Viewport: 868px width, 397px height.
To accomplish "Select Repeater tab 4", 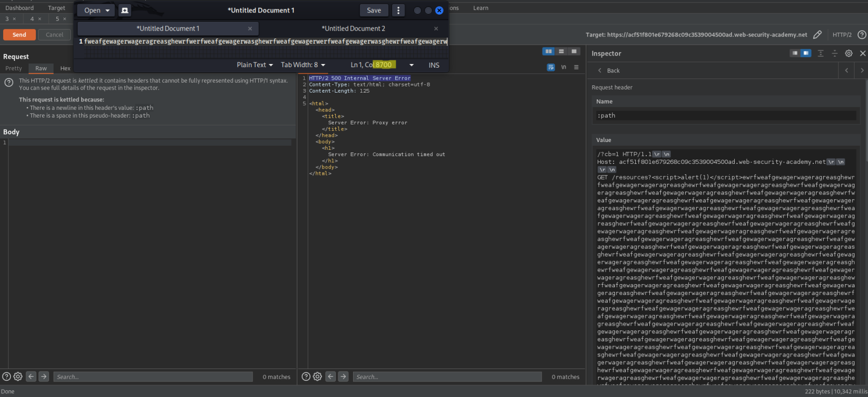I will point(32,19).
